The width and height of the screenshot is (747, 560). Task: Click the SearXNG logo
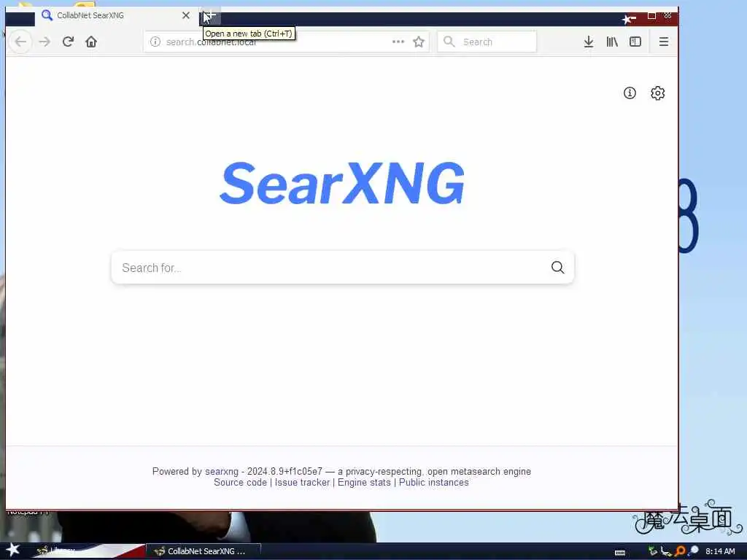coord(342,183)
